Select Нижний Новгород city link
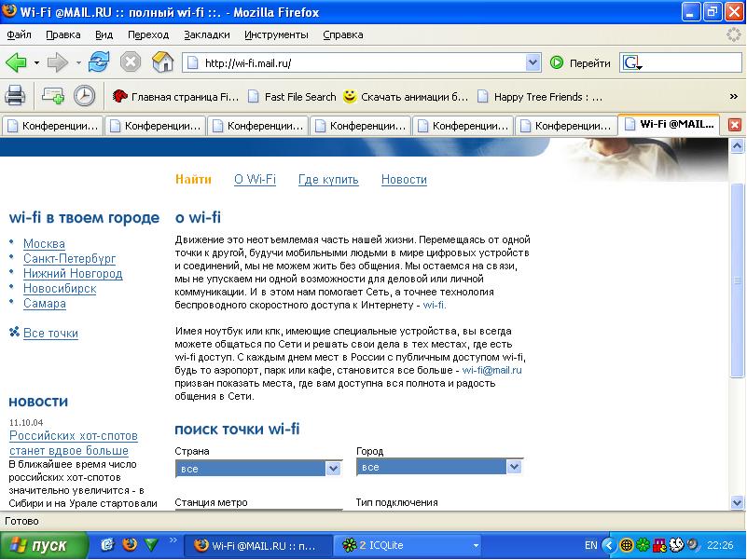 coord(73,274)
